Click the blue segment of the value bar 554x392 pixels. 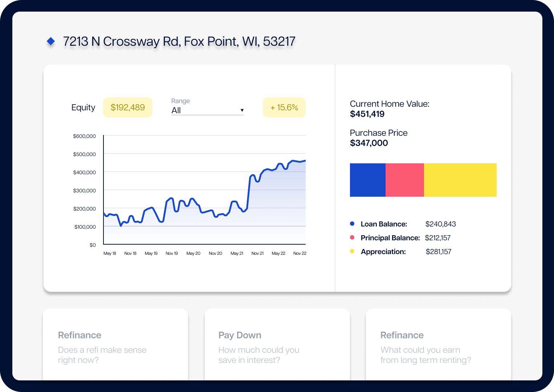367,180
